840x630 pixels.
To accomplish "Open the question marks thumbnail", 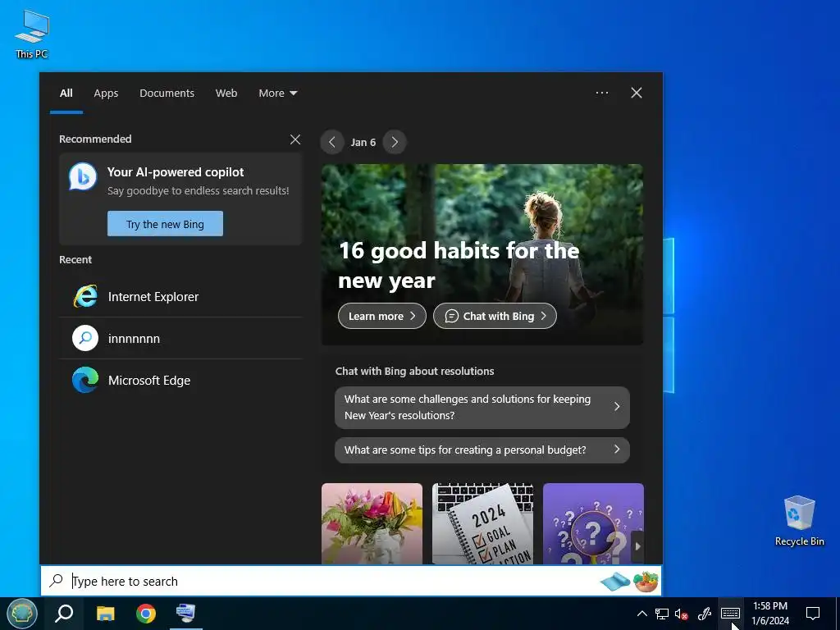I will pyautogui.click(x=593, y=524).
